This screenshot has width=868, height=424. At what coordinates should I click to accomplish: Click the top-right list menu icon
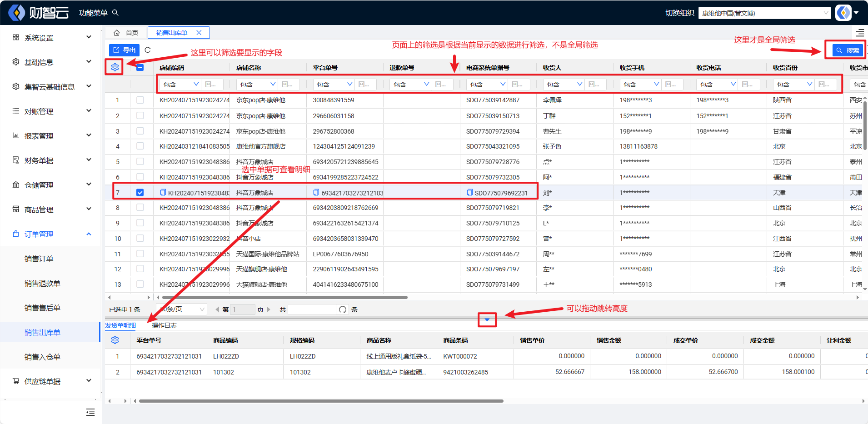(860, 33)
